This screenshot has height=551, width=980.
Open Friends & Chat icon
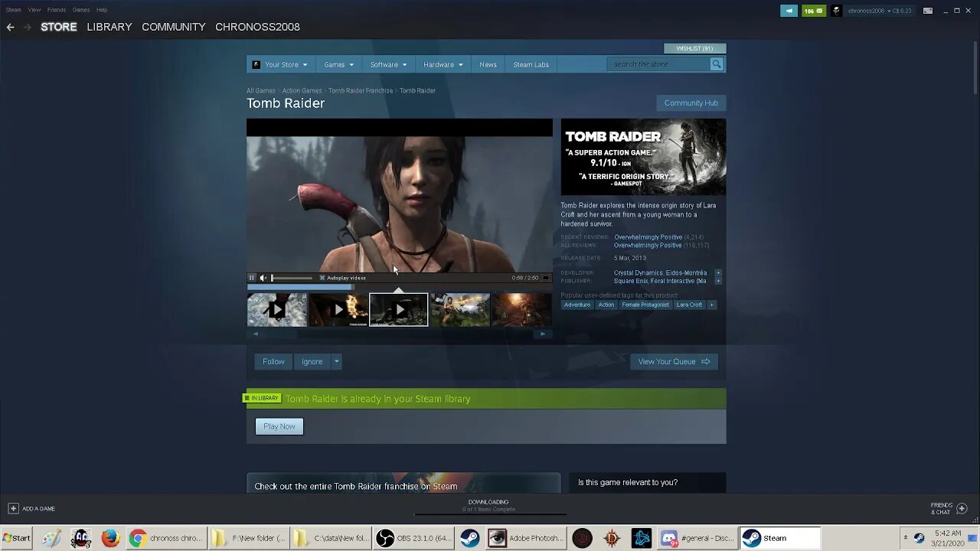pos(962,508)
